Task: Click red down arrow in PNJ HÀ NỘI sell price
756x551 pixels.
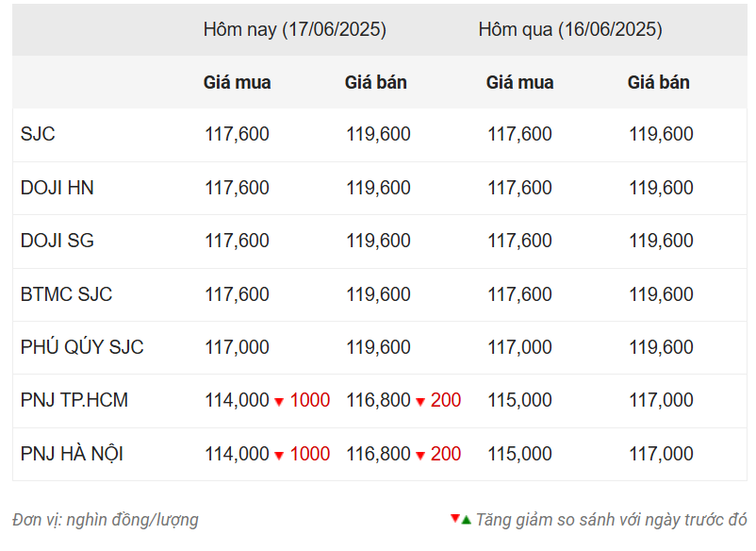Action: coord(419,455)
